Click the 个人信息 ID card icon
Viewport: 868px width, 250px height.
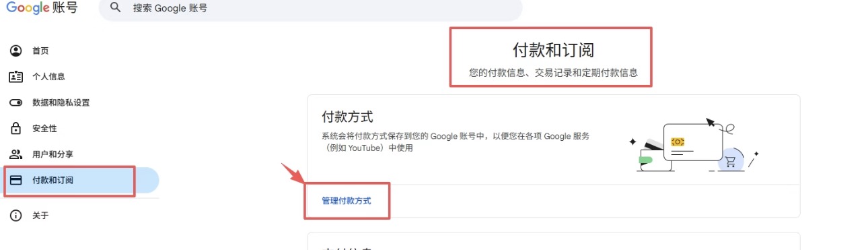pyautogui.click(x=15, y=77)
